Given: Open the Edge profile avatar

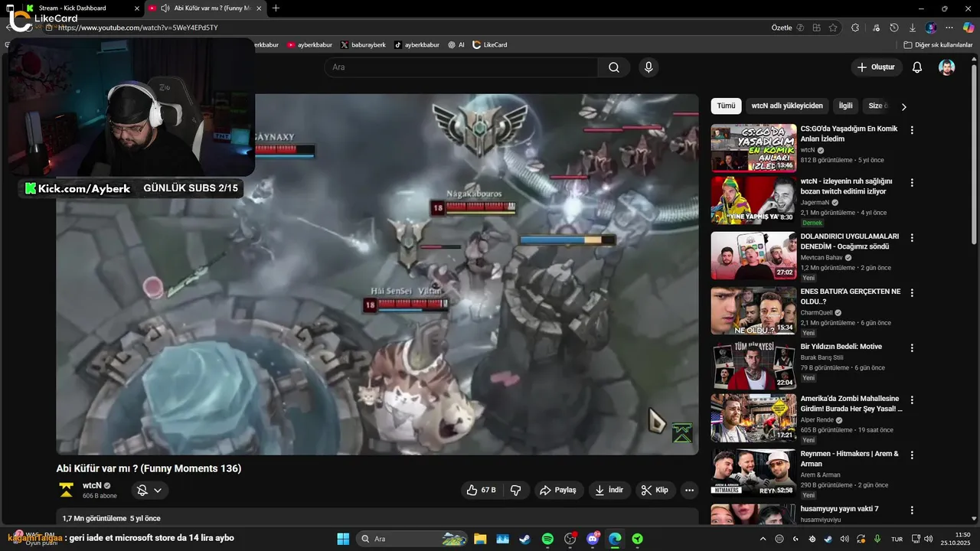Looking at the screenshot, I should (x=930, y=28).
